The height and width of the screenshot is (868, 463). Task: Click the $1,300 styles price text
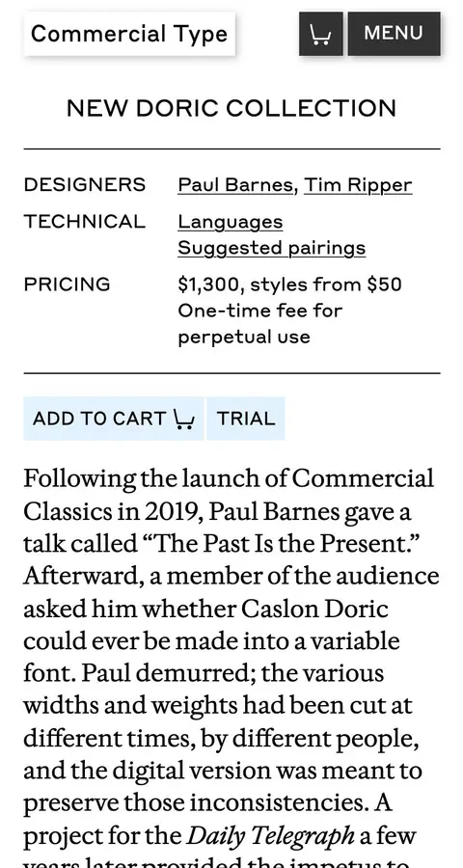pyautogui.click(x=289, y=285)
